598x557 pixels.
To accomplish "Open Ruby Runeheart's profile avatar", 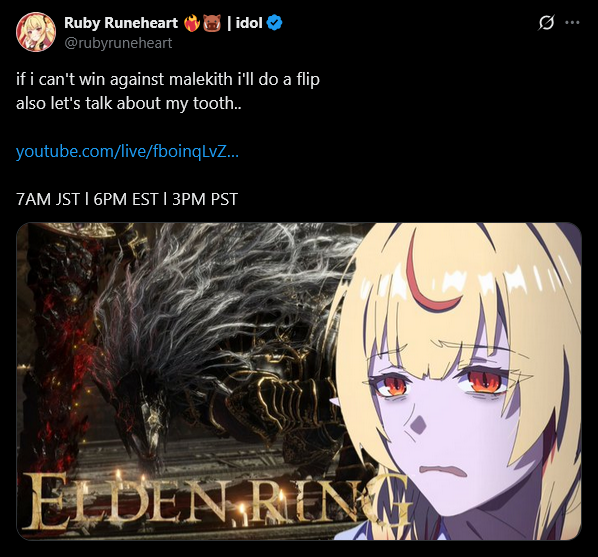I will pyautogui.click(x=36, y=32).
